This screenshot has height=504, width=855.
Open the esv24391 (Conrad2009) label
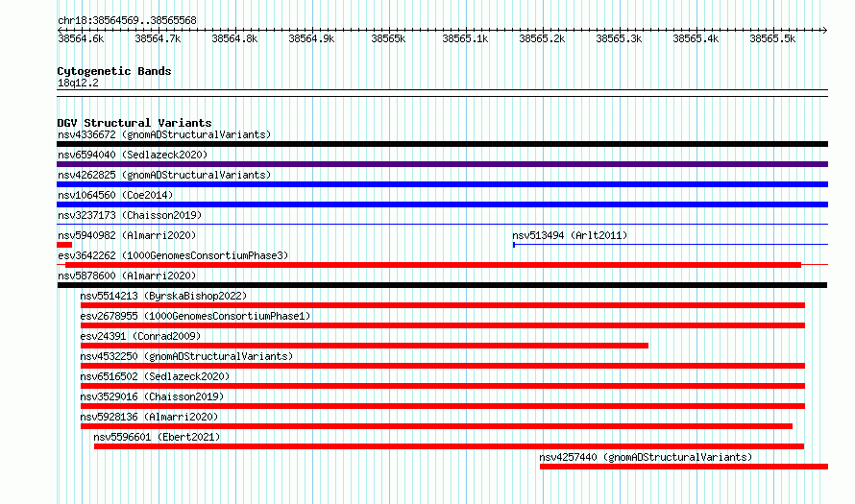(140, 336)
